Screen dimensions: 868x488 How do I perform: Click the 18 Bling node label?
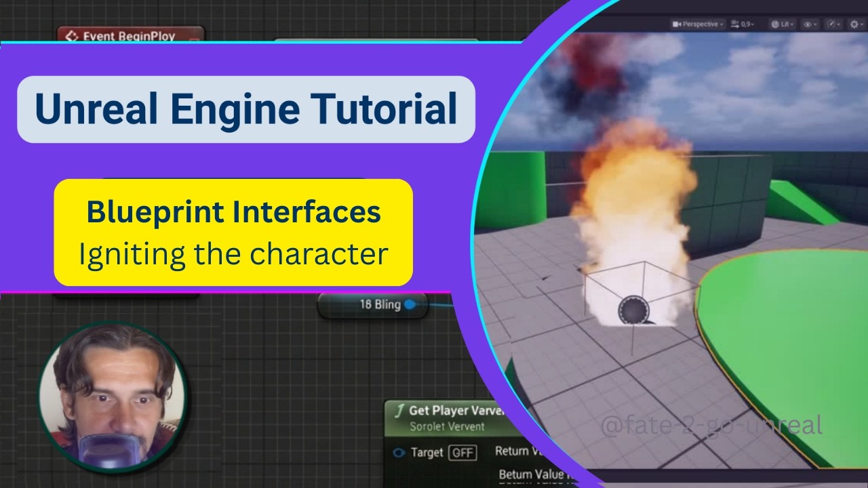380,305
